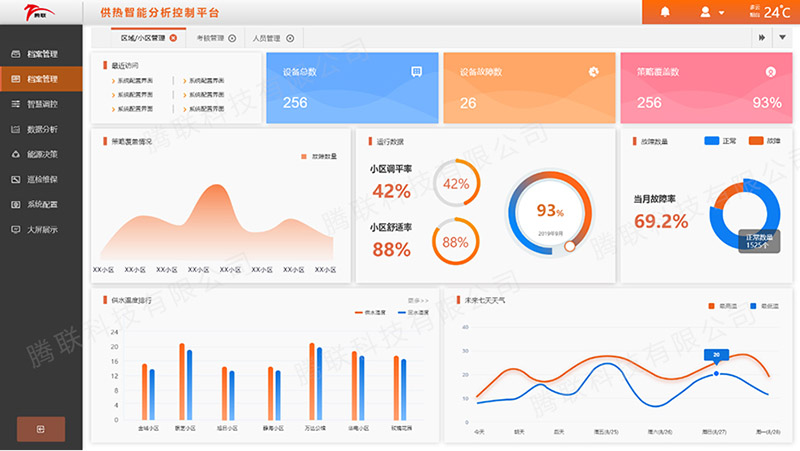This screenshot has height=451, width=800.
Task: Click the collapse button at sidebar bottom
Action: tap(40, 429)
